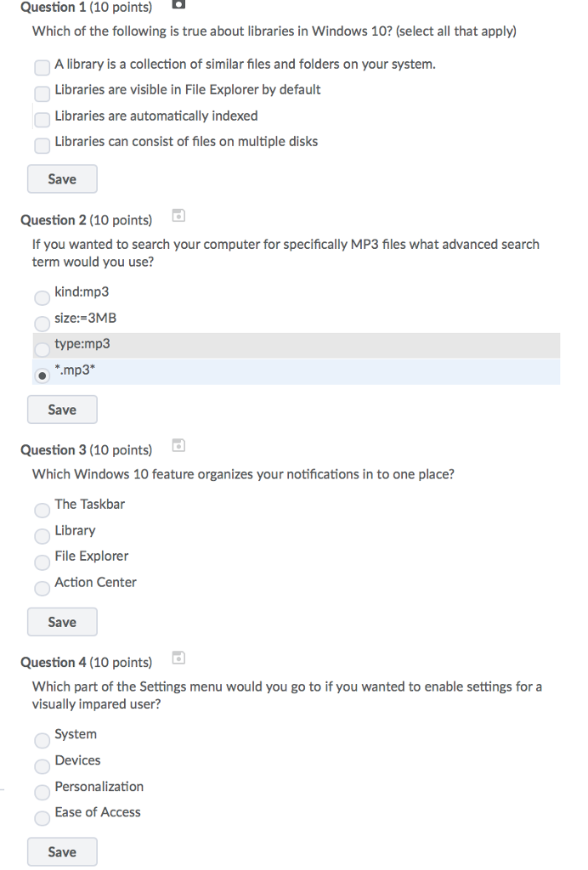Check "Libraries can consist of files on multiple disks"

pyautogui.click(x=42, y=145)
